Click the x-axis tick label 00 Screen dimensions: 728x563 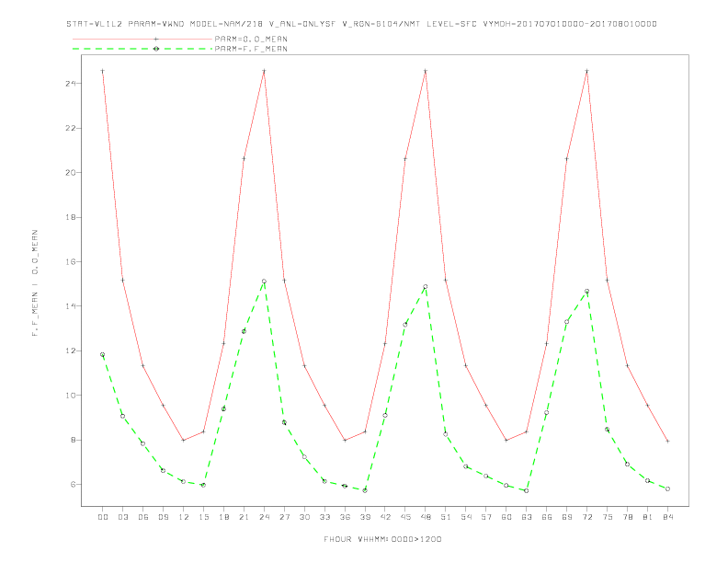point(103,517)
